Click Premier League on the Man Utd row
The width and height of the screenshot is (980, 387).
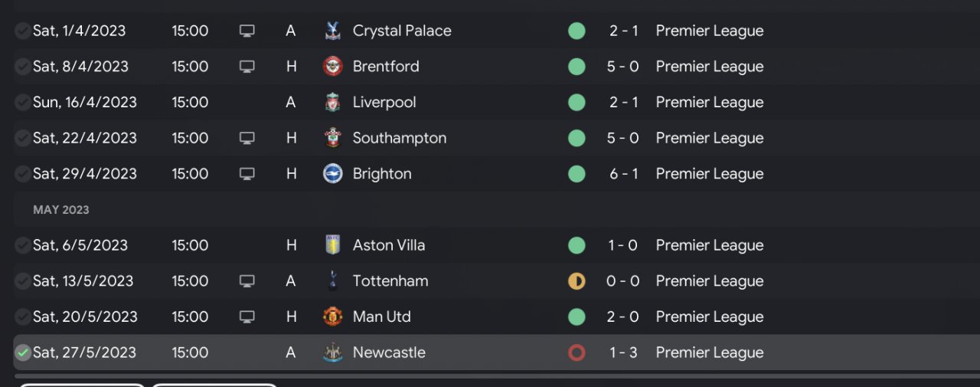point(709,316)
